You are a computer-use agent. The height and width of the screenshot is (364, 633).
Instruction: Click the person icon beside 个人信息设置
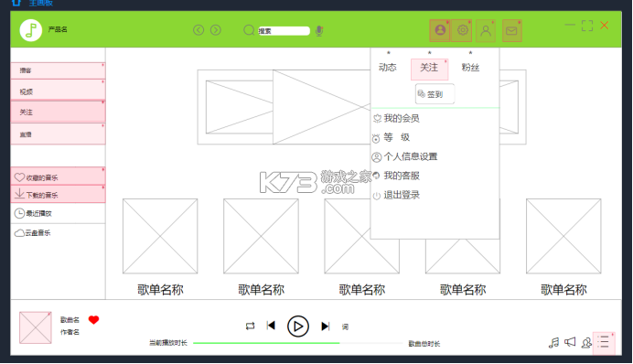[377, 157]
